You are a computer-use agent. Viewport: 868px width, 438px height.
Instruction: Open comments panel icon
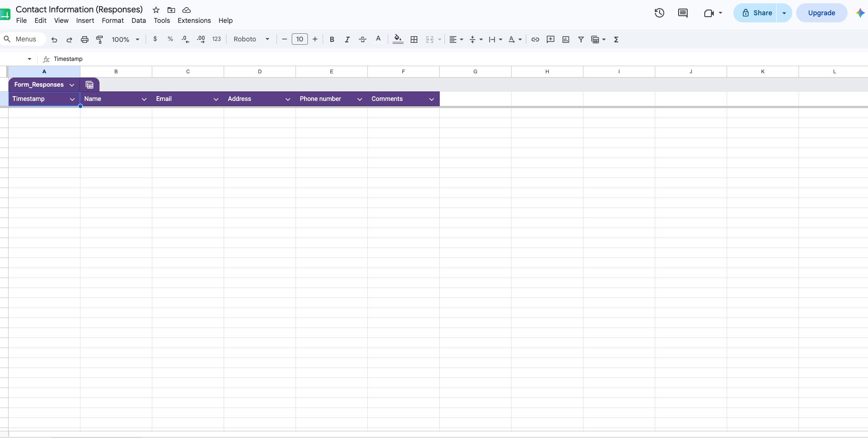pos(683,13)
